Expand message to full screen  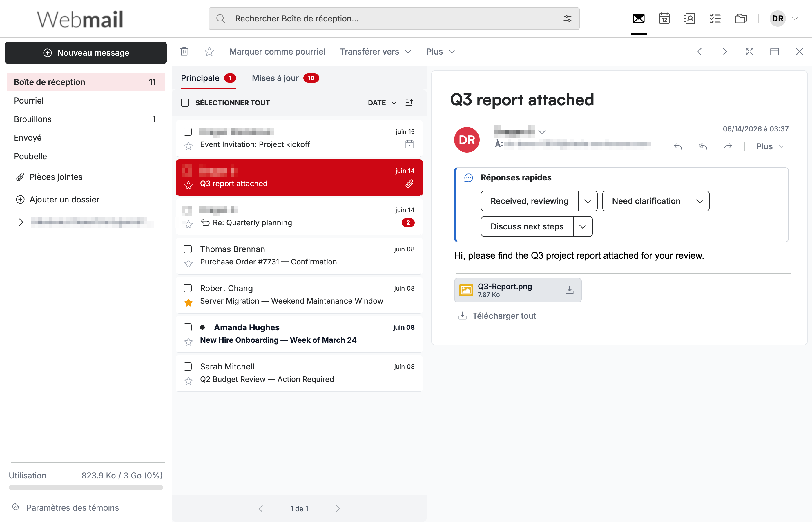[750, 52]
